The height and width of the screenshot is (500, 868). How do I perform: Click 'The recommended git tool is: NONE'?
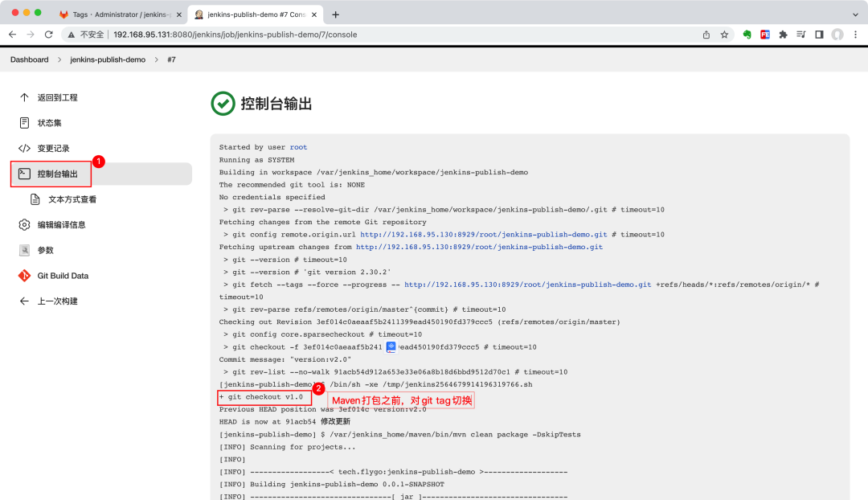click(292, 185)
